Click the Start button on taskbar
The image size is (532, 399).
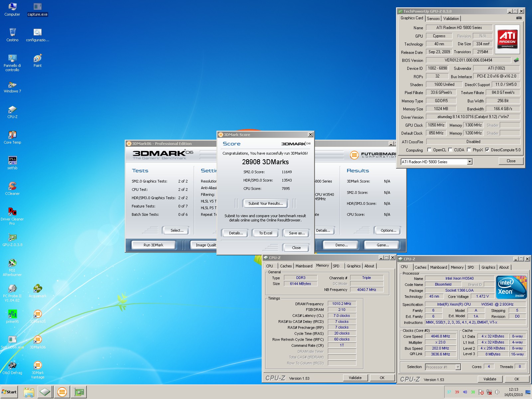click(x=9, y=392)
